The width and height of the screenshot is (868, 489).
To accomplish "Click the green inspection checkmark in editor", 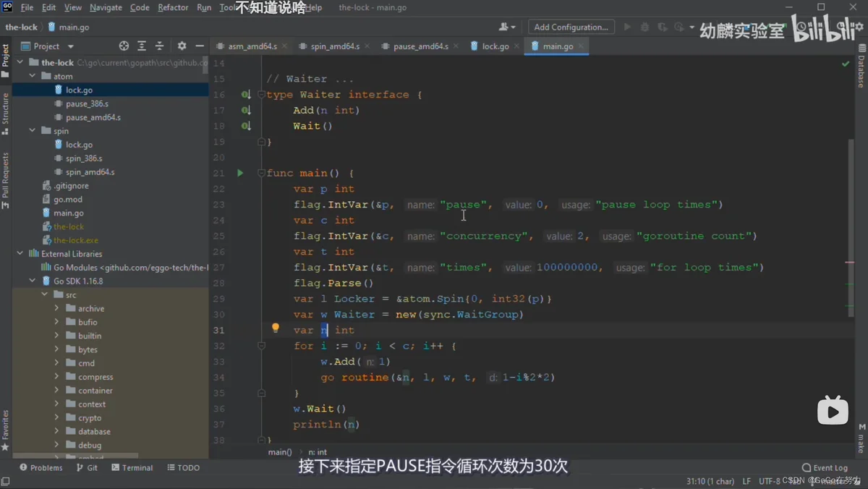I will click(846, 64).
